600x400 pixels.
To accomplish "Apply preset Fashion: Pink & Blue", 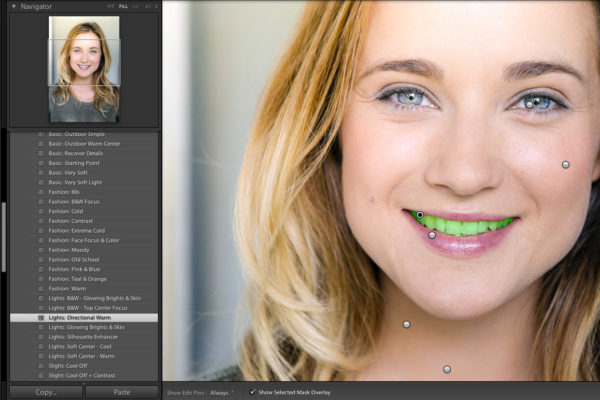I will pyautogui.click(x=84, y=269).
